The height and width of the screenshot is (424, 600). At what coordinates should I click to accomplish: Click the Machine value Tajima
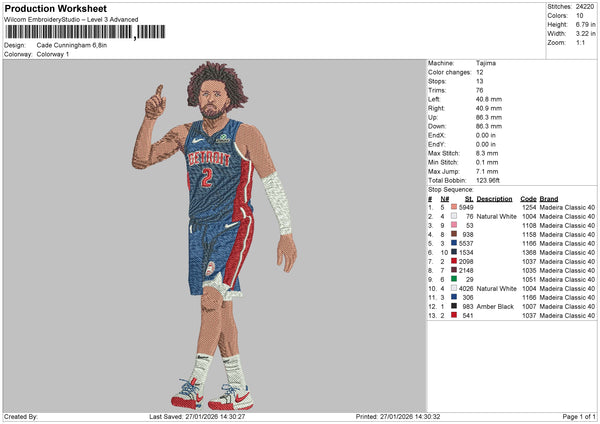(486, 63)
